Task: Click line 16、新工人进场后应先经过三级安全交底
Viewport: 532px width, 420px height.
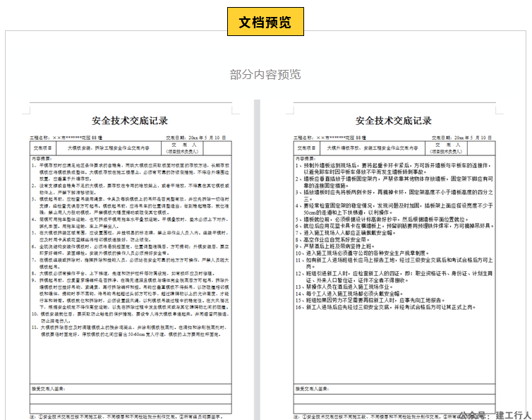Action: point(385,307)
